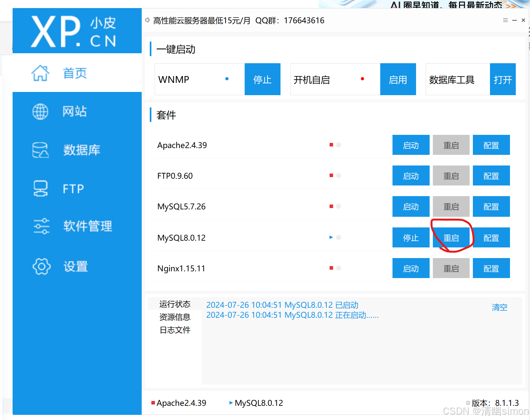This screenshot has height=420, width=530.
Task: Open 配置 for FTP0.9.60
Action: pyautogui.click(x=491, y=176)
